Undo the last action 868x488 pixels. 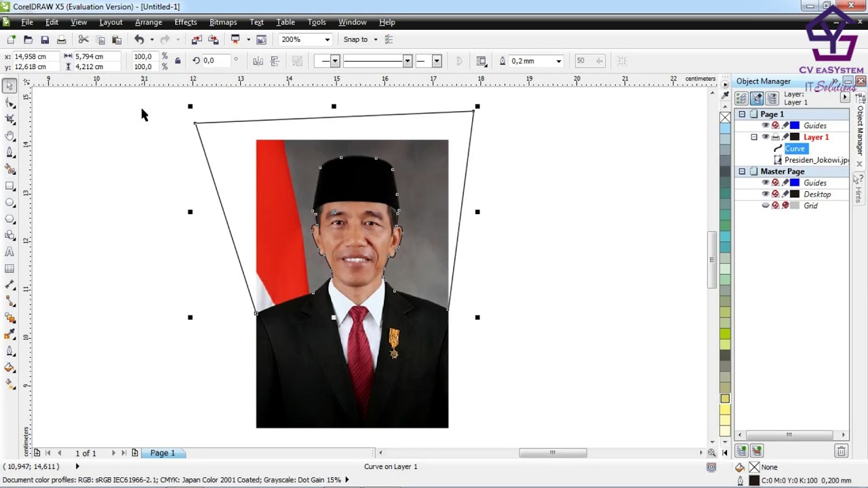pyautogui.click(x=139, y=39)
